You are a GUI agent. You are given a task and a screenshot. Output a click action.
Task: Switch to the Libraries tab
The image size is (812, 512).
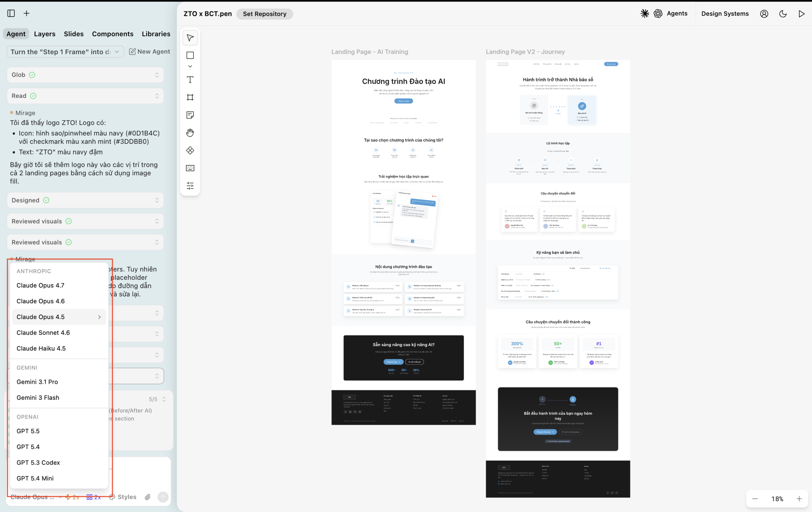(x=156, y=34)
